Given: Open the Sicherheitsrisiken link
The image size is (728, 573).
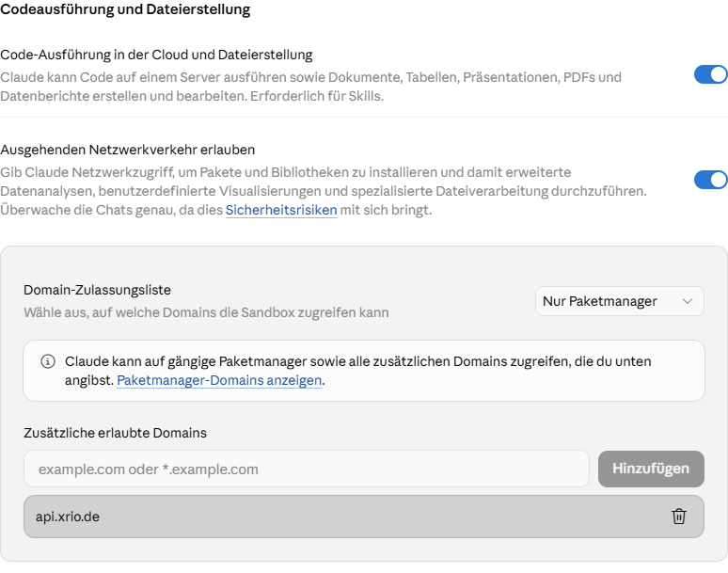Looking at the screenshot, I should pyautogui.click(x=281, y=210).
